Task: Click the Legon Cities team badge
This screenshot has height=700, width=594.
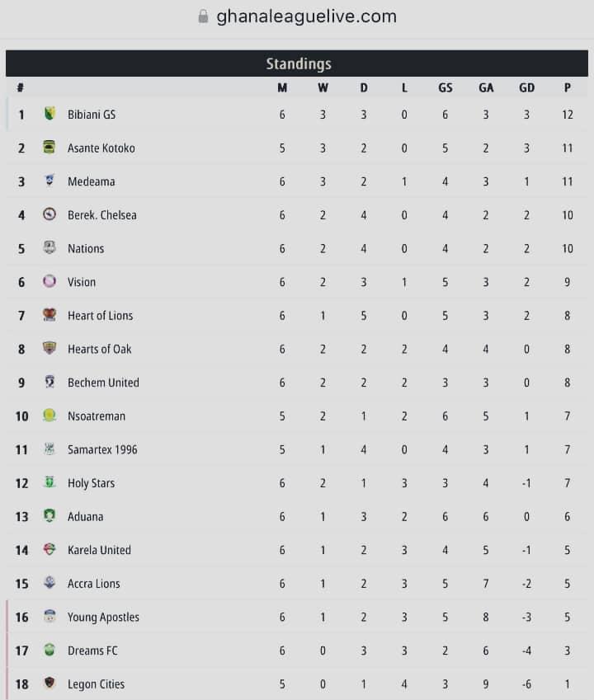Action: point(49,684)
